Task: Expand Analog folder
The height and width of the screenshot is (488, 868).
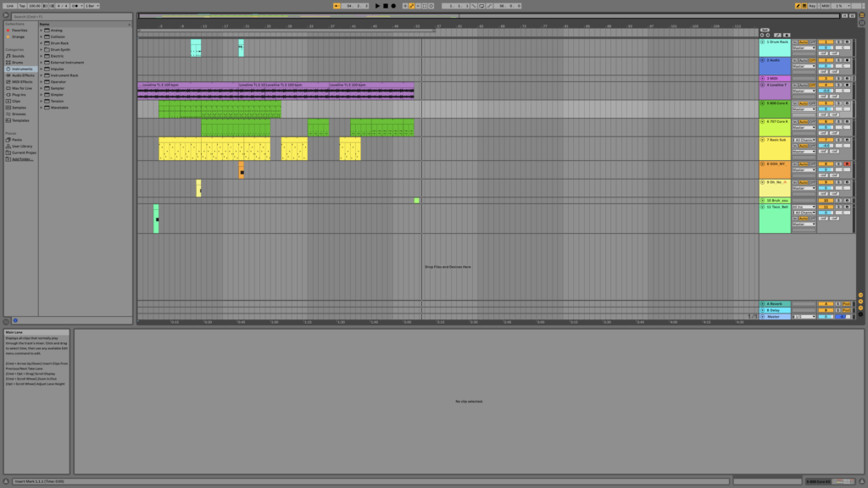Action: pyautogui.click(x=41, y=30)
